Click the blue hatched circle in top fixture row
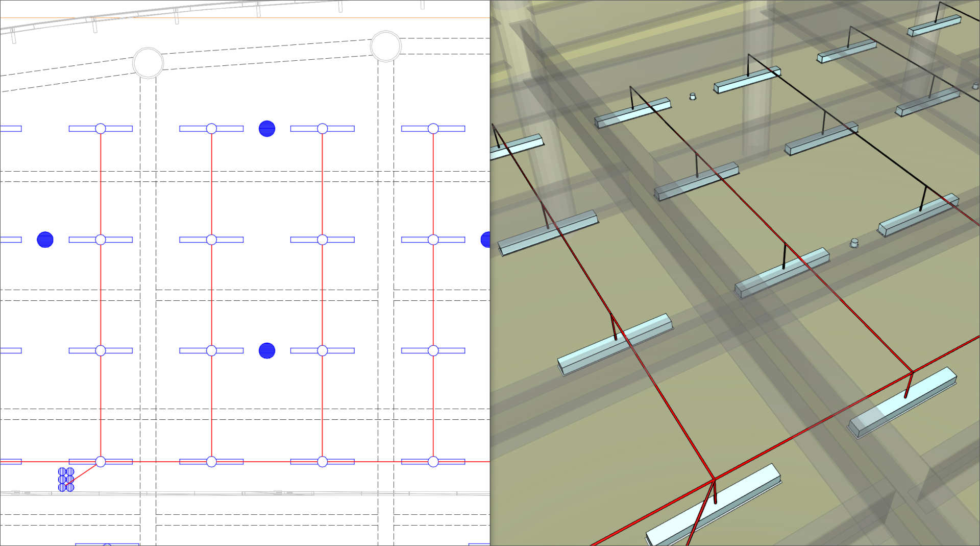 tap(267, 129)
